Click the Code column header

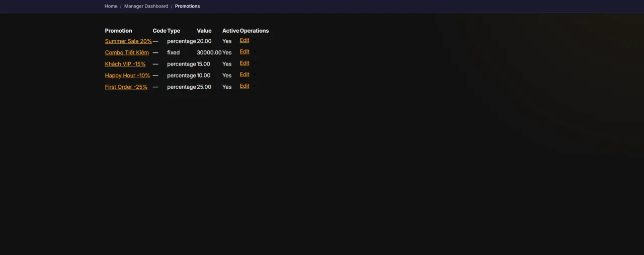click(159, 31)
